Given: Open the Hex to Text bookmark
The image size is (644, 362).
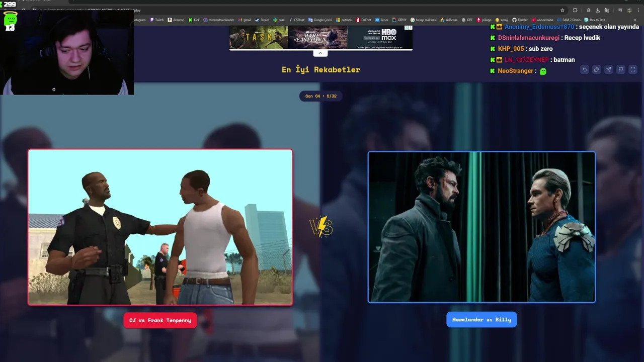Looking at the screenshot, I should [595, 20].
